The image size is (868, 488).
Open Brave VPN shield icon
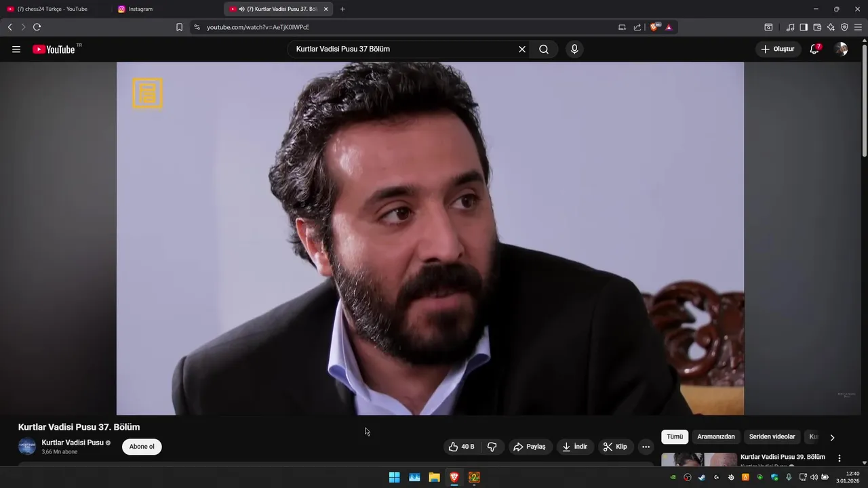coord(844,27)
